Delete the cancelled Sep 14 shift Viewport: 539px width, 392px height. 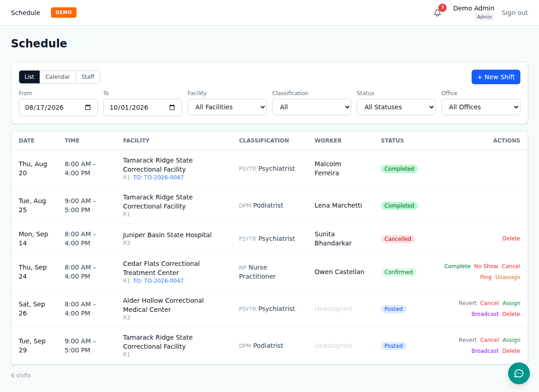pyautogui.click(x=511, y=238)
